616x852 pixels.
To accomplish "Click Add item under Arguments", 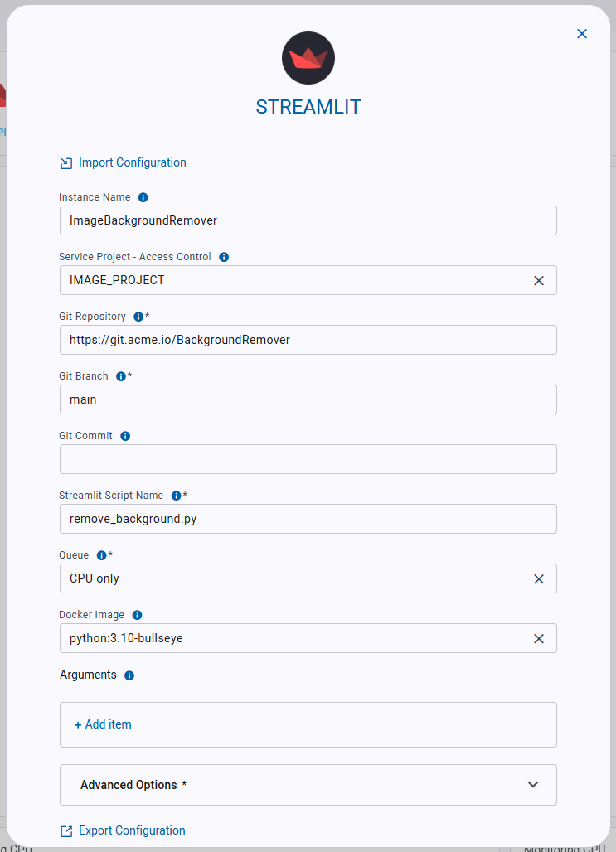I will point(103,724).
